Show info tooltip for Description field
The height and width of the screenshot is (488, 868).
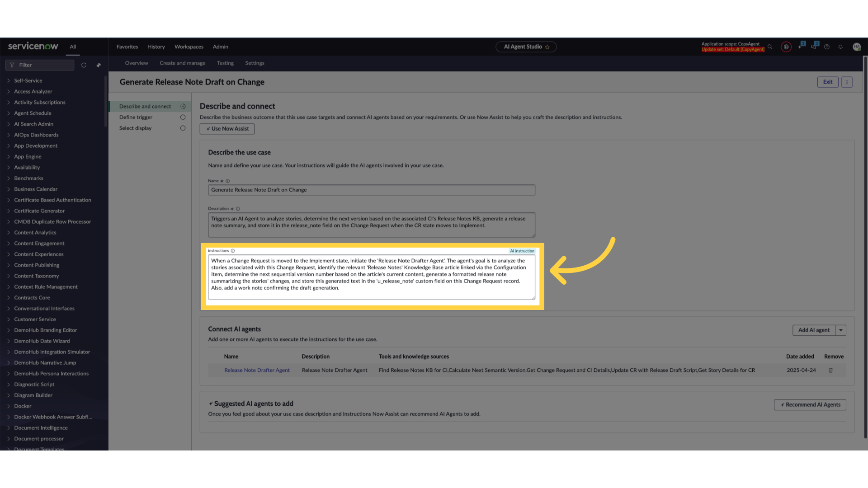click(238, 209)
